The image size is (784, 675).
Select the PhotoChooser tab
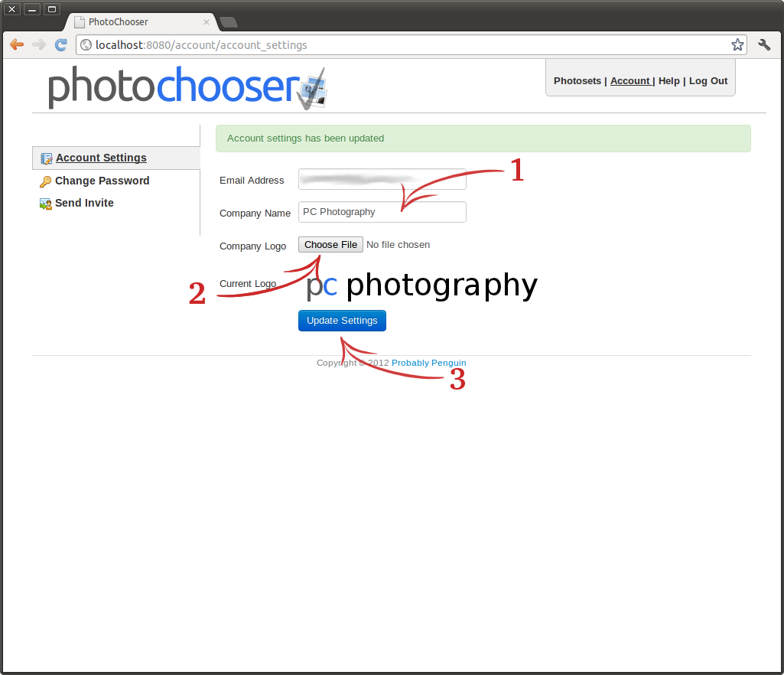[x=130, y=22]
